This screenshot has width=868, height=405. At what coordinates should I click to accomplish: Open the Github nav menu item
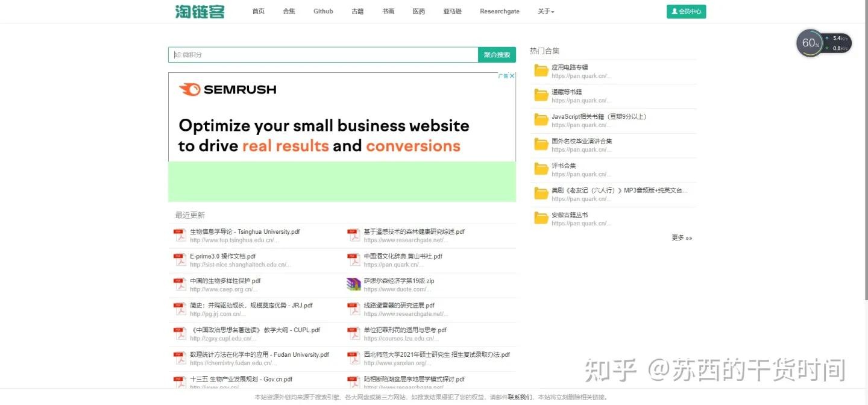[323, 11]
